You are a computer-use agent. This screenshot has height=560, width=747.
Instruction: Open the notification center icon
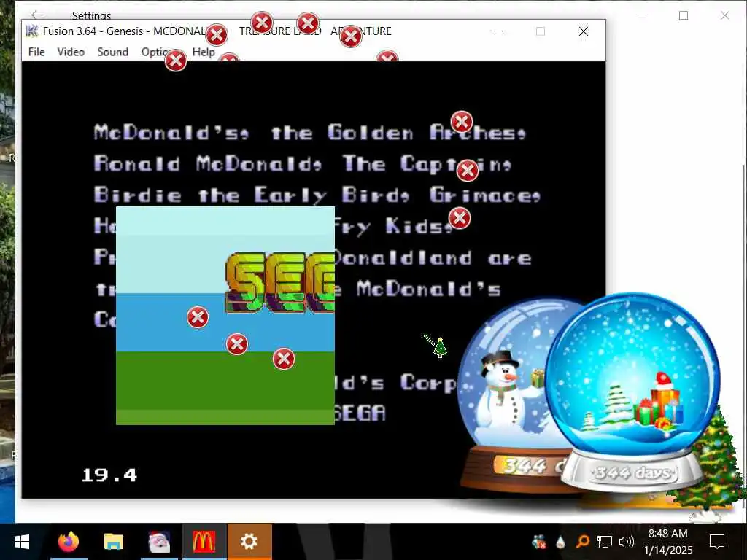(717, 542)
